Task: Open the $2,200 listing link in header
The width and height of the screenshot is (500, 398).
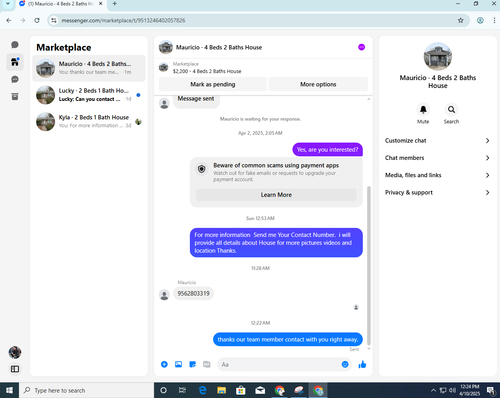Action: (x=207, y=71)
